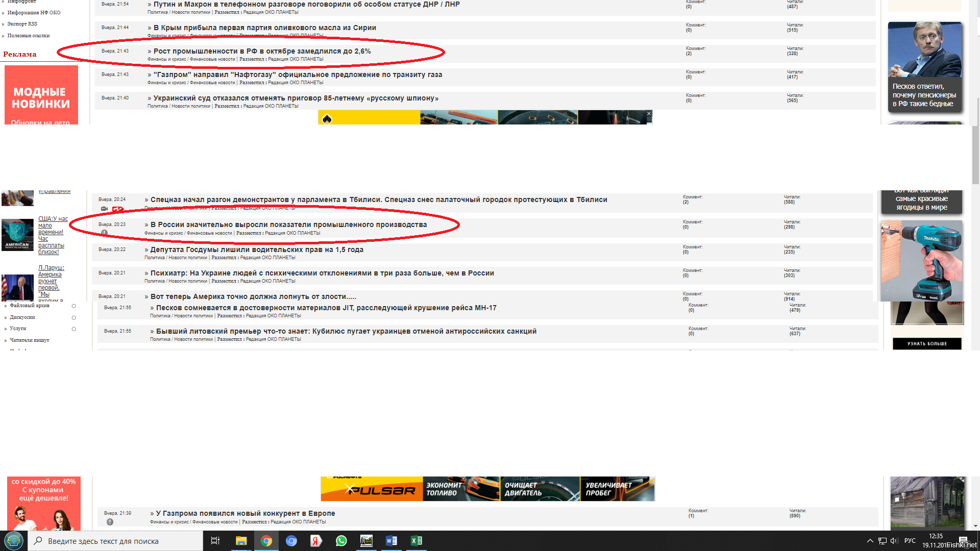Open the blue Chromium taskbar icon

coord(291,541)
